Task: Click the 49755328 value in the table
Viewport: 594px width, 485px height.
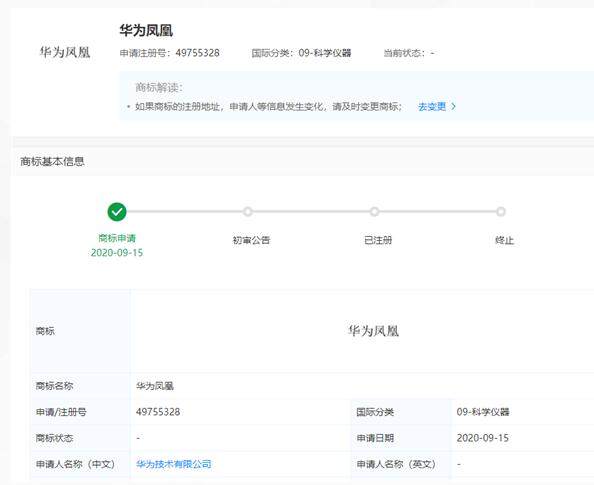Action: pos(158,412)
